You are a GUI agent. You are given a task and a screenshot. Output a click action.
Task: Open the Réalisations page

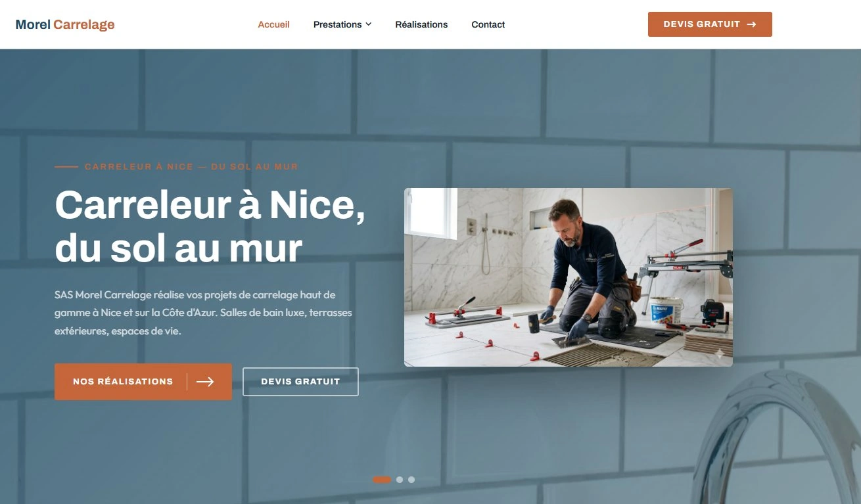(421, 24)
